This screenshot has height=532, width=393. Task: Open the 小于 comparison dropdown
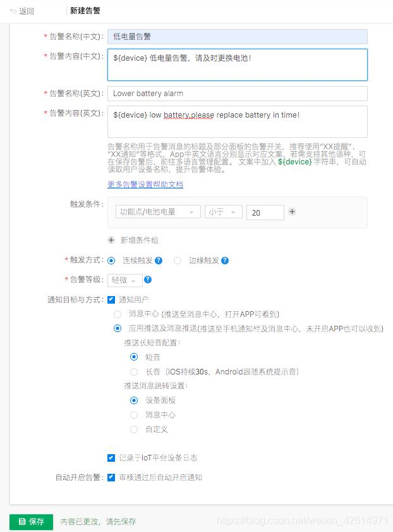(224, 212)
